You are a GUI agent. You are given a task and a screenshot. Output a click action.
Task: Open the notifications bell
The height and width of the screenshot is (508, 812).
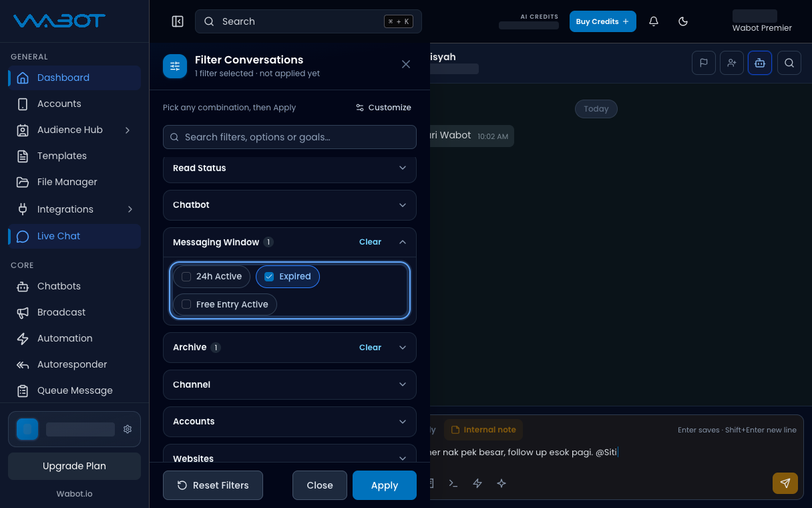click(x=654, y=21)
